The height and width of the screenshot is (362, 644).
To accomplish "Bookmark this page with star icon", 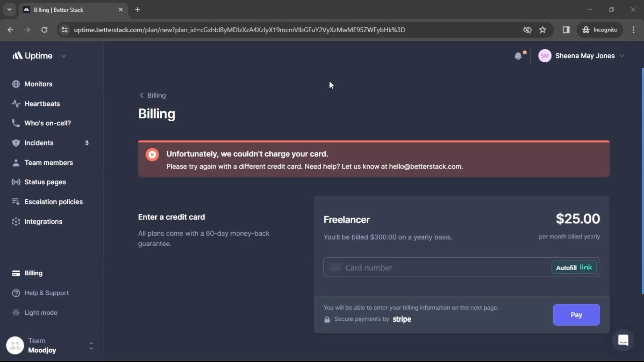I will click(543, 30).
